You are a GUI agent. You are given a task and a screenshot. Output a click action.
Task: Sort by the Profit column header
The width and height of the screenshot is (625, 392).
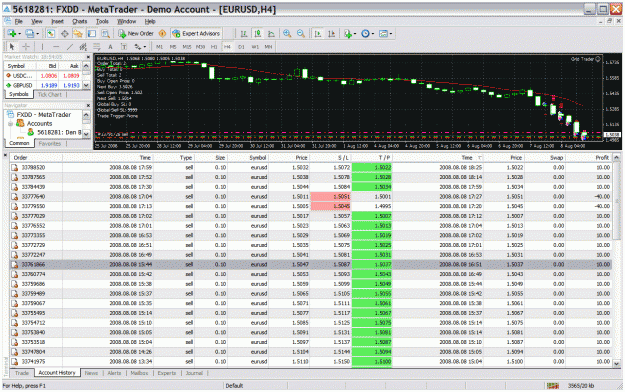point(588,158)
